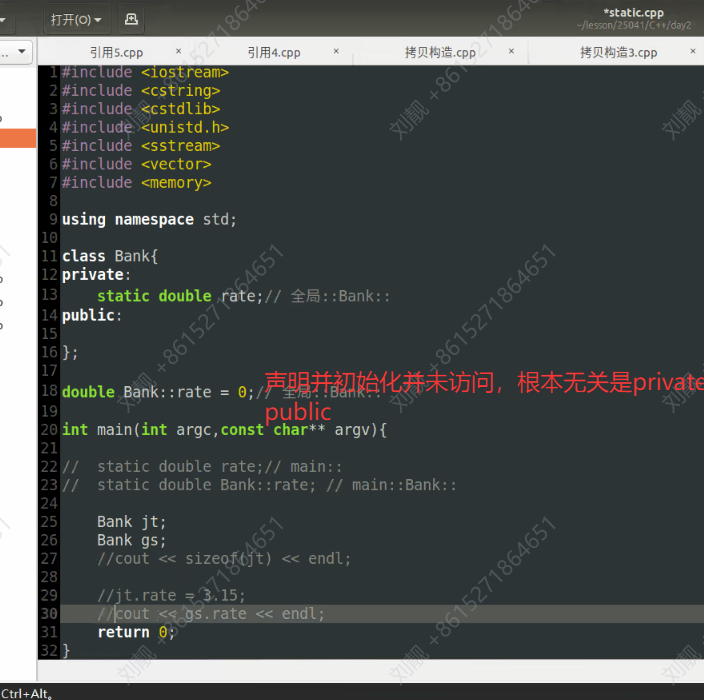Viewport: 704px width, 700px height.
Task: Close the 引用5.cpp tab
Action: 178,51
